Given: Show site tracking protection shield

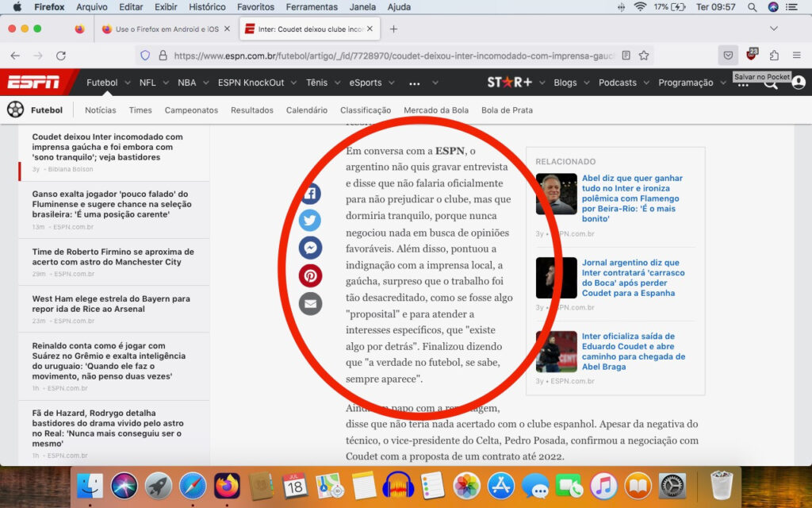Looking at the screenshot, I should pos(146,56).
